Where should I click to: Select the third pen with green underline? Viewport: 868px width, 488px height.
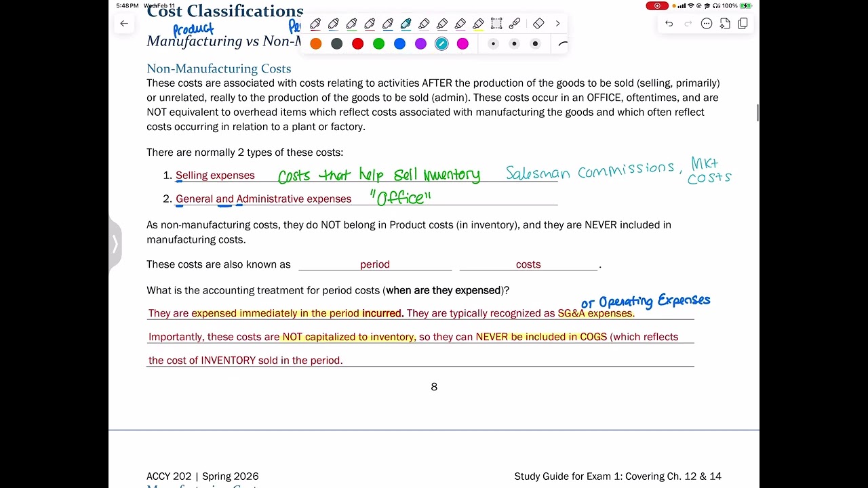(x=351, y=24)
